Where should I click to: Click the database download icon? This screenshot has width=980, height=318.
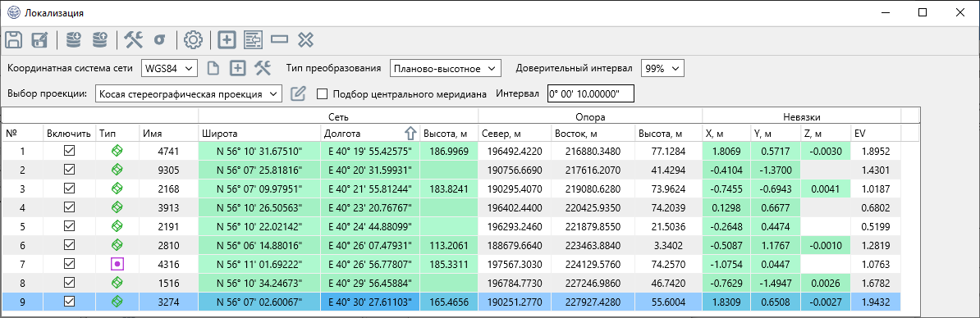tap(73, 40)
